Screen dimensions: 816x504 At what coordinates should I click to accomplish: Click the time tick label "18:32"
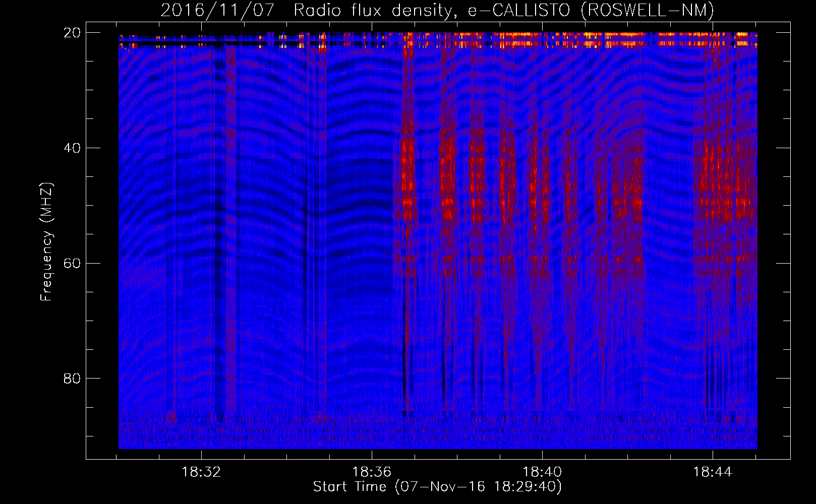click(201, 472)
